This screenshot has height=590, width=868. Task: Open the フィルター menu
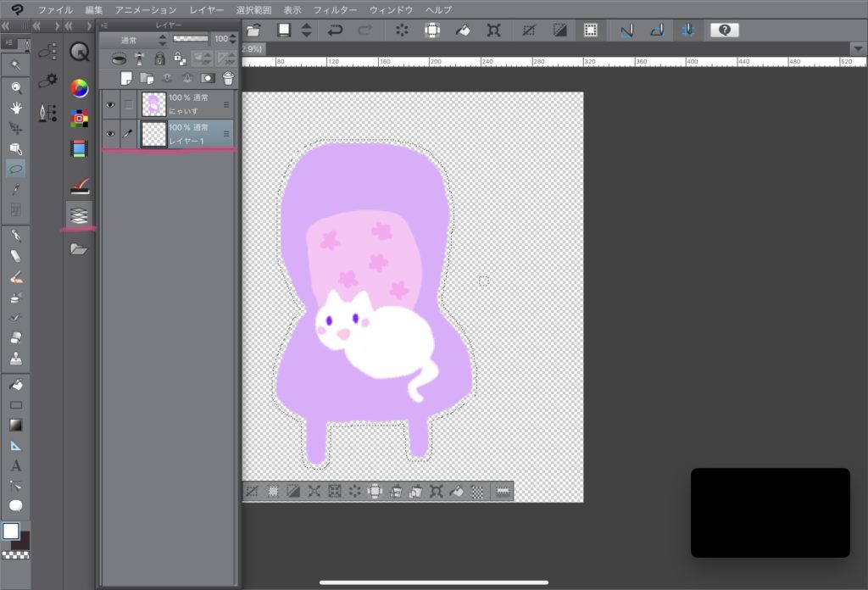(x=335, y=9)
